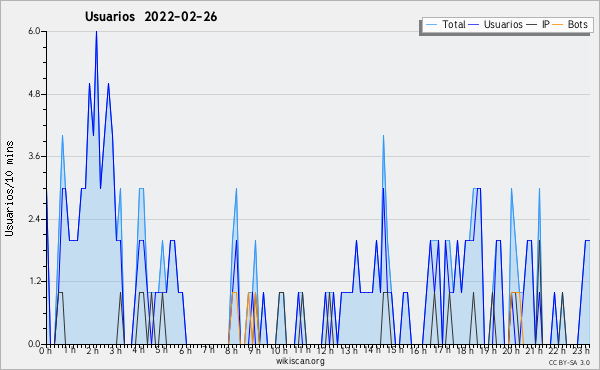Click the '15 h' x-axis label

pos(395,350)
